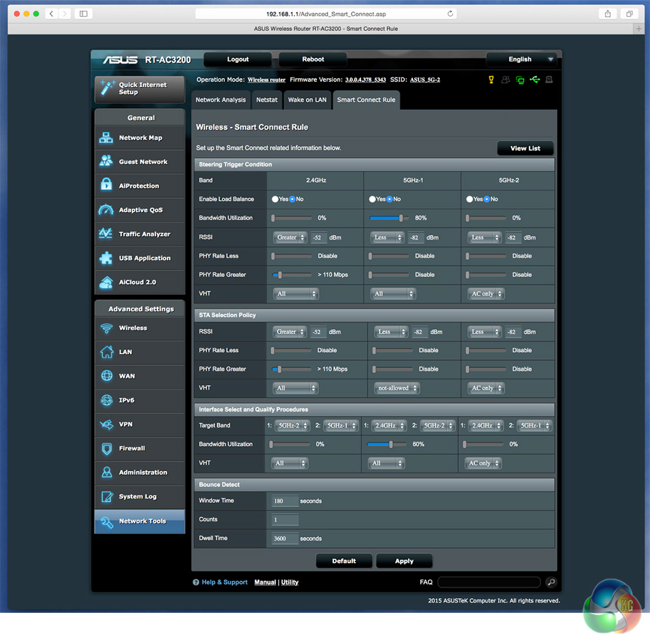Open the Adaptive QoS gauge icon
This screenshot has height=644, width=650.
coord(106,210)
